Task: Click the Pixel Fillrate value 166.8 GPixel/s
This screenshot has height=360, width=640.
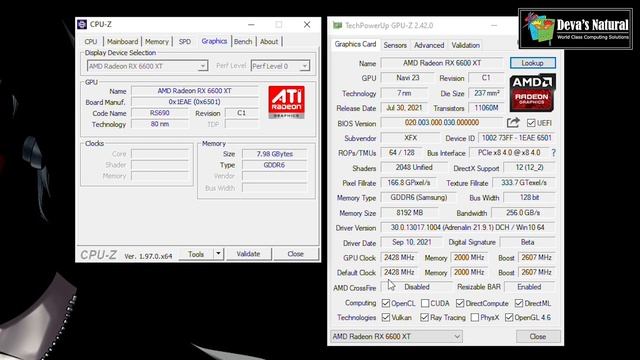Action: pyautogui.click(x=409, y=182)
